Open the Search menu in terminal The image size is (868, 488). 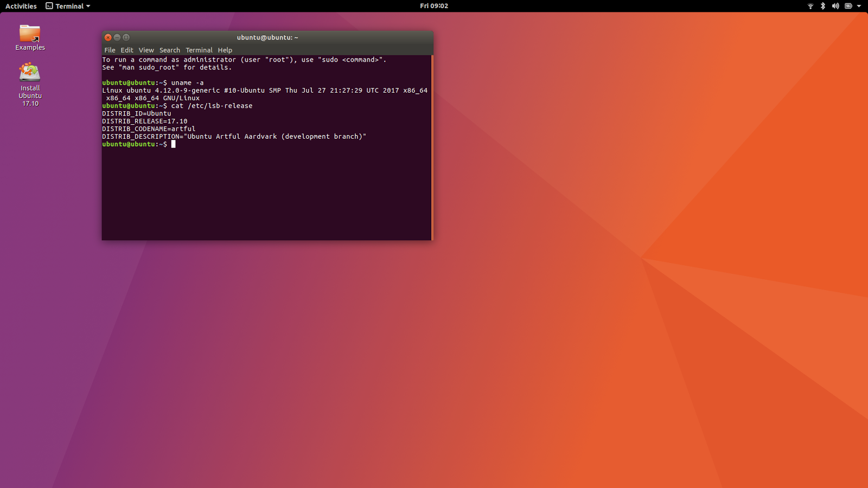[169, 50]
